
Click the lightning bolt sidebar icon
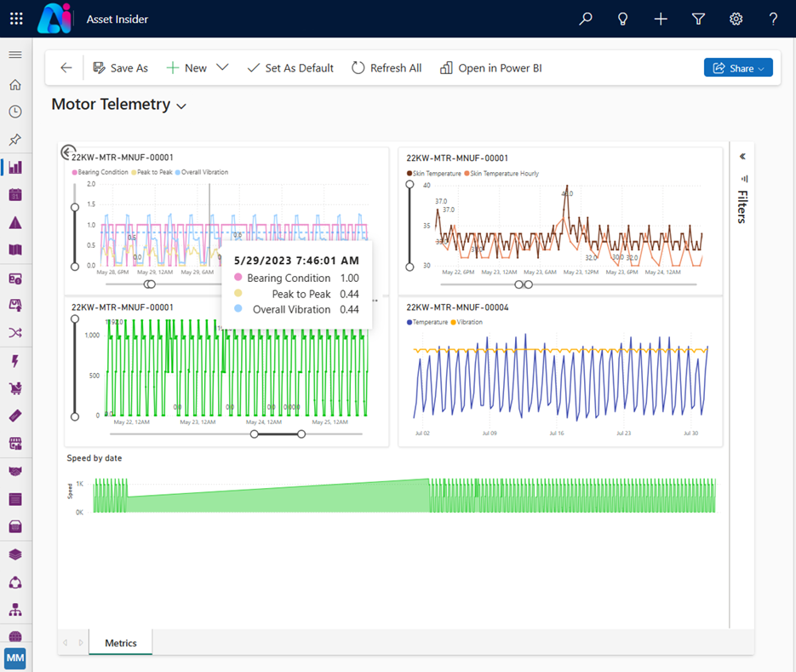click(x=15, y=360)
